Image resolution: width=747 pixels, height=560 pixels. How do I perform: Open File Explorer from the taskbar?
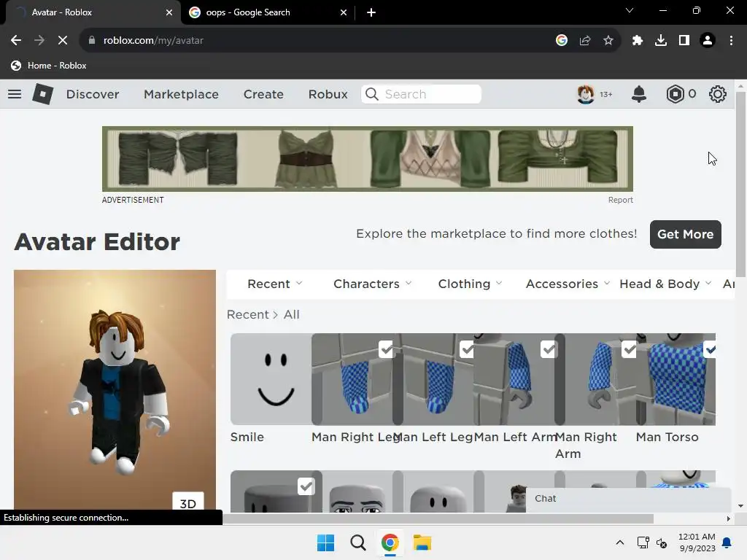tap(422, 542)
